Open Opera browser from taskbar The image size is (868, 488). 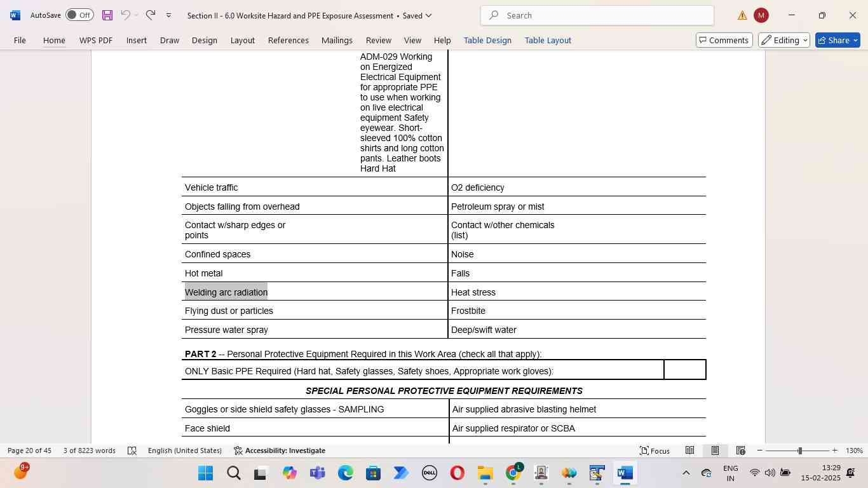click(x=457, y=473)
